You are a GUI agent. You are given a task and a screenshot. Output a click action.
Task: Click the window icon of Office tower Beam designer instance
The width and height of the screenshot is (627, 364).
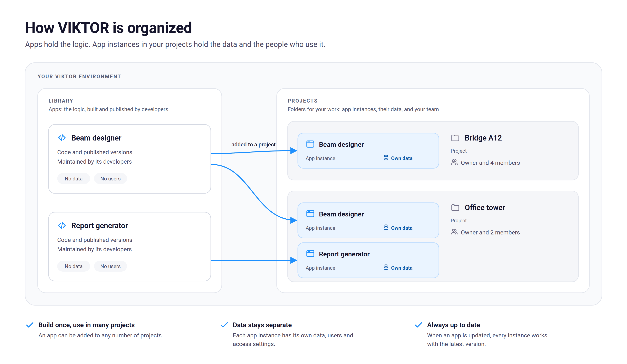[310, 214]
